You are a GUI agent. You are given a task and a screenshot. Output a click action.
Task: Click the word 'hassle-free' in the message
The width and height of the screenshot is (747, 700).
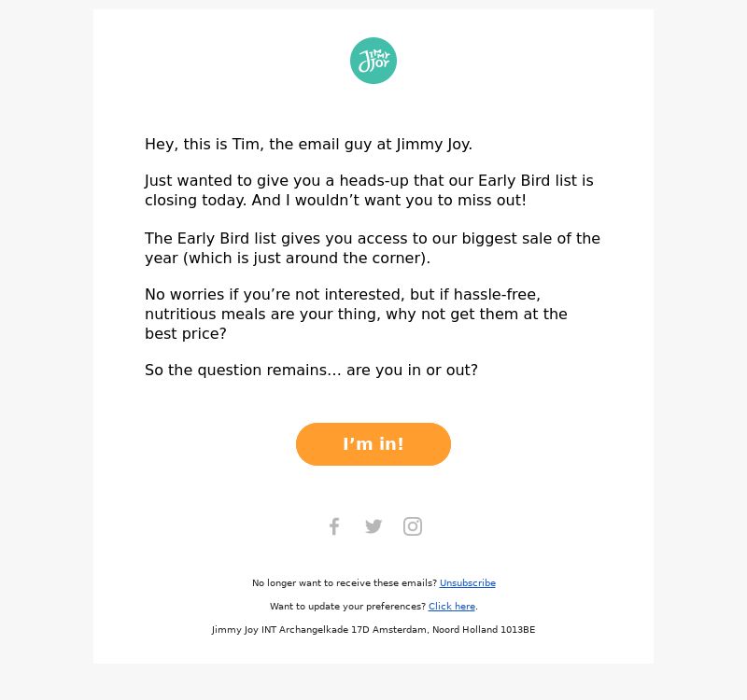(497, 294)
